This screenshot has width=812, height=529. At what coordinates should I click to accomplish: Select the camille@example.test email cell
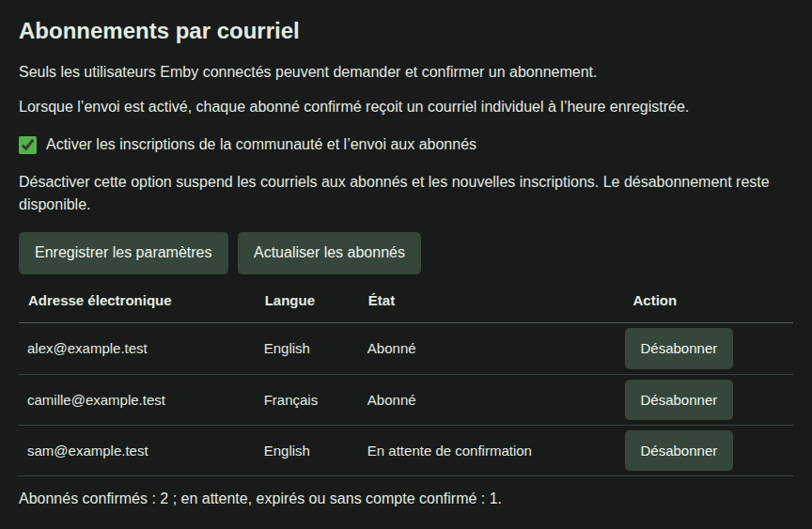[96, 400]
